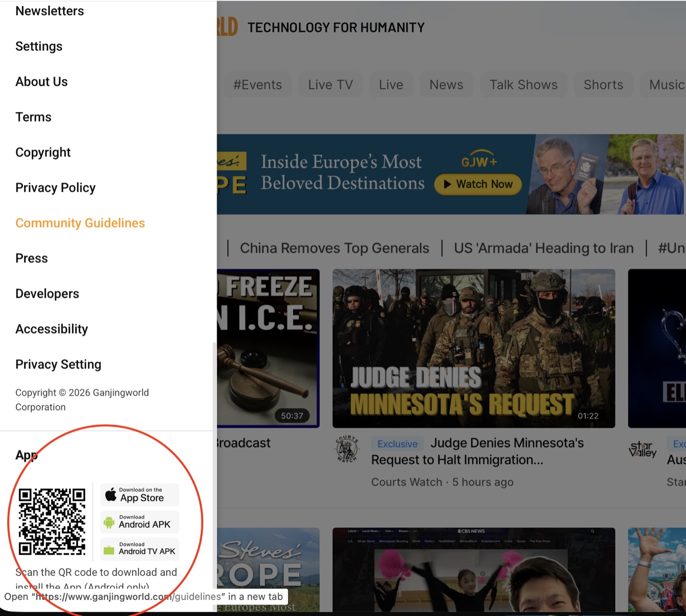Open Privacy Setting option
The height and width of the screenshot is (616, 686).
coord(58,364)
